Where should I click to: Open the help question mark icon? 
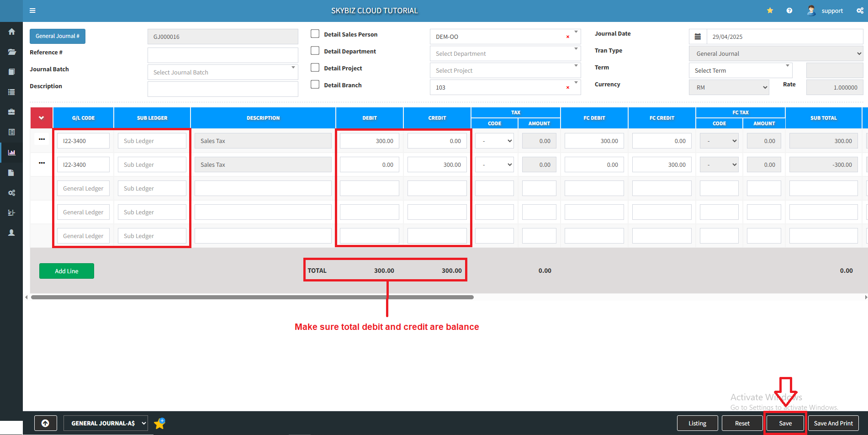[789, 11]
